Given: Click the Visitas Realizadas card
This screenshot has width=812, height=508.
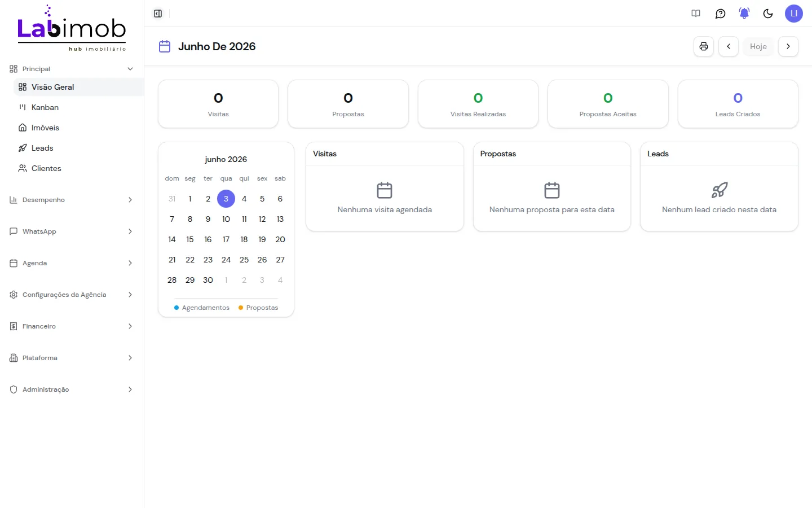Looking at the screenshot, I should tap(478, 104).
